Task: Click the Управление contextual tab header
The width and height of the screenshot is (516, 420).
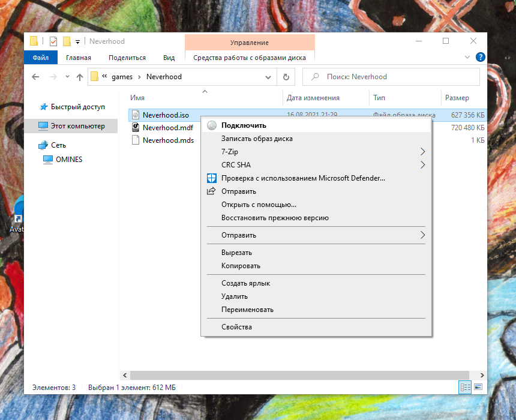Action: click(250, 43)
